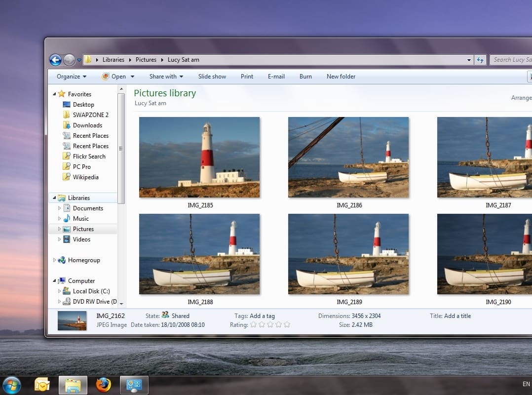
Task: Select Local Disk (C:) drive
Action: 91,291
